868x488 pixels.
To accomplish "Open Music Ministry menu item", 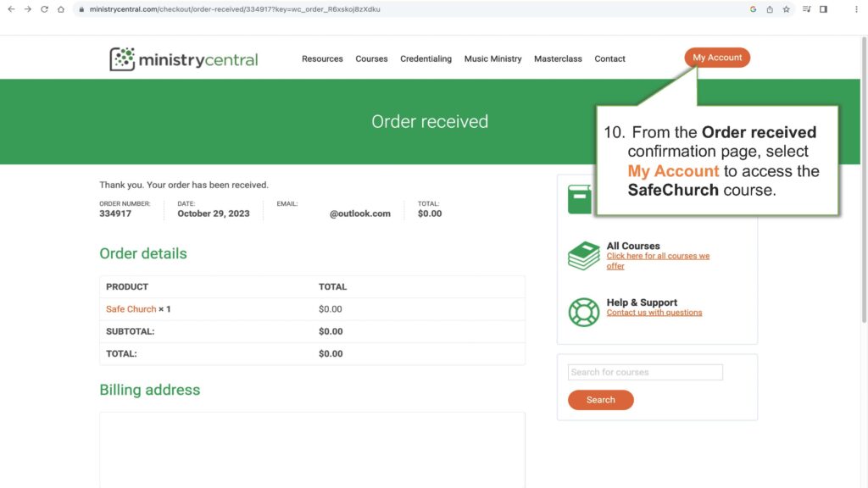I will click(x=492, y=58).
